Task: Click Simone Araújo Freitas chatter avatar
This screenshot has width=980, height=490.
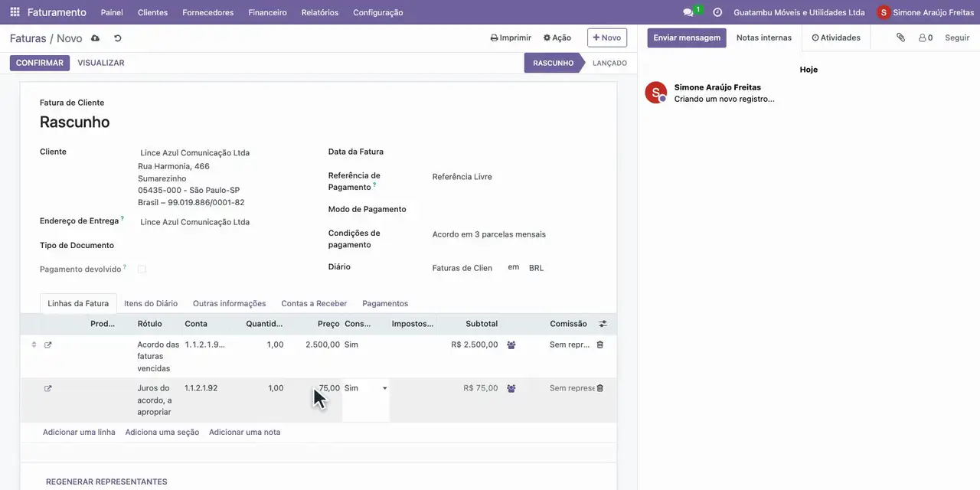Action: tap(656, 93)
